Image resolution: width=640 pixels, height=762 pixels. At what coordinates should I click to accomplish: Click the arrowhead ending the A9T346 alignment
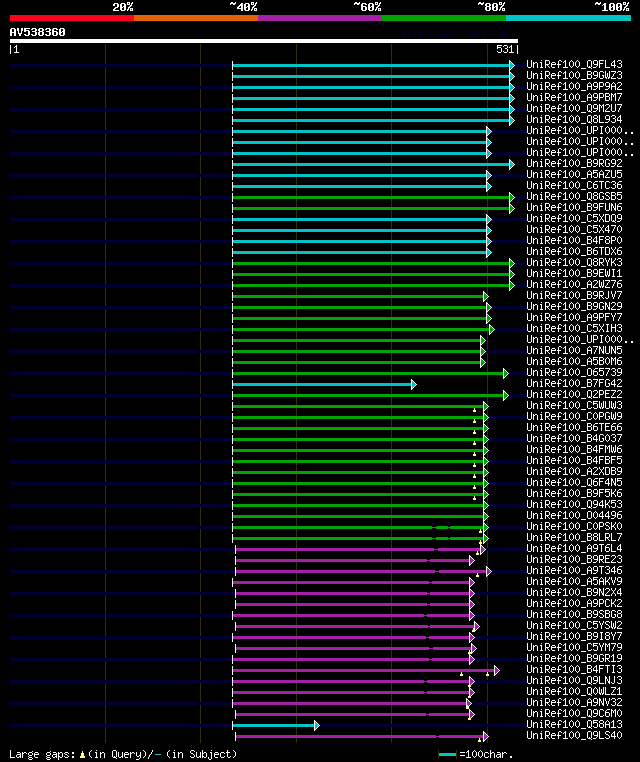pos(489,572)
